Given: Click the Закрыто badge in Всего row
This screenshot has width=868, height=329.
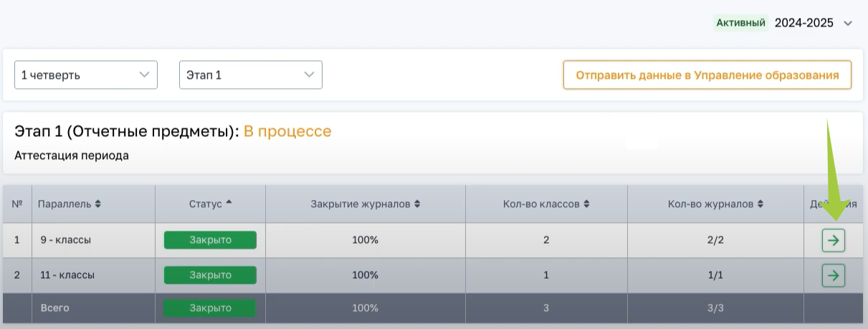Looking at the screenshot, I should point(210,308).
